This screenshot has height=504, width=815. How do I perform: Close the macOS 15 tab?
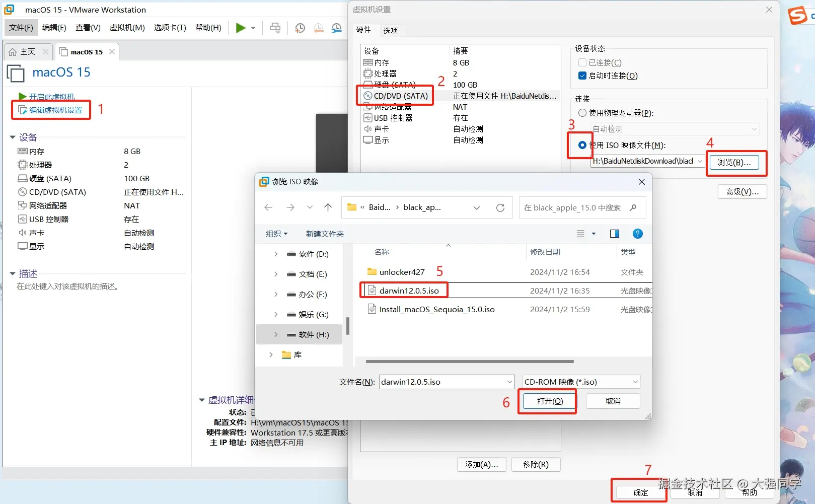coord(112,51)
